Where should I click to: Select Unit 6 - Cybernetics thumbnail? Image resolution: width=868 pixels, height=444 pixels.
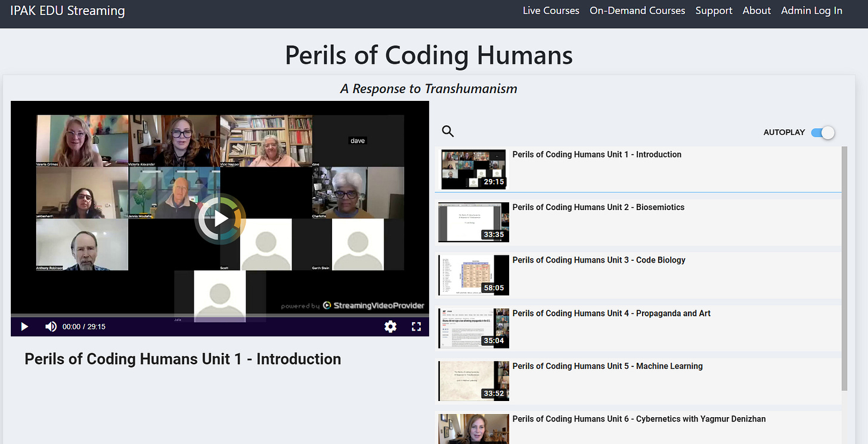pyautogui.click(x=473, y=429)
